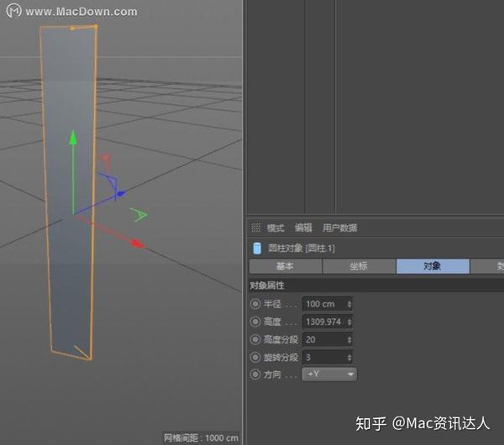
Task: Click the small red scale handle by the gizmo
Action: coord(106,158)
